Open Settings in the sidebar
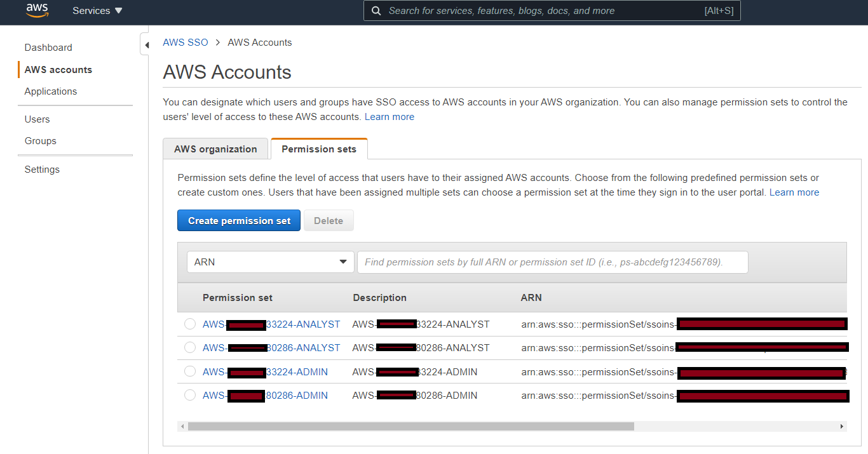Viewport: 868px width, 454px height. (42, 170)
